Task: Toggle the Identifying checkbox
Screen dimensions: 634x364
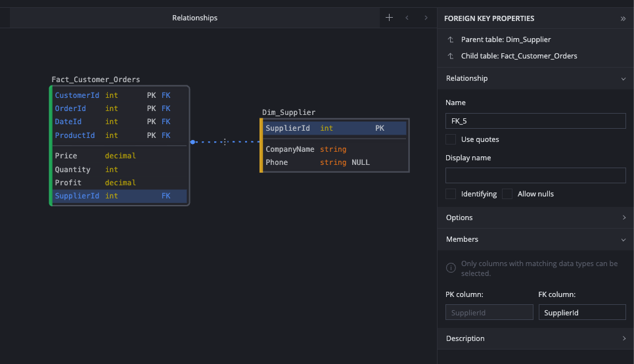Action: click(451, 194)
